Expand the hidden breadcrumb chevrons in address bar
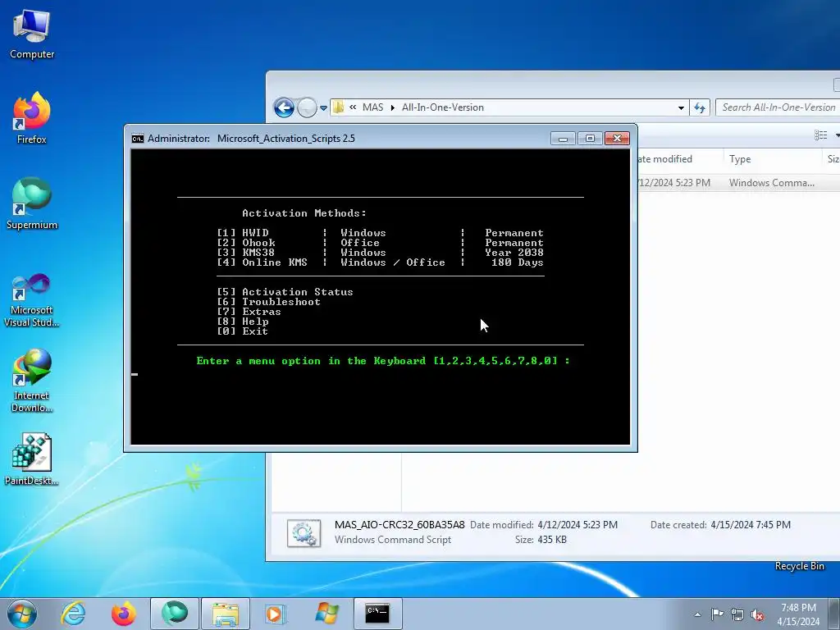Image resolution: width=840 pixels, height=630 pixels. (353, 107)
